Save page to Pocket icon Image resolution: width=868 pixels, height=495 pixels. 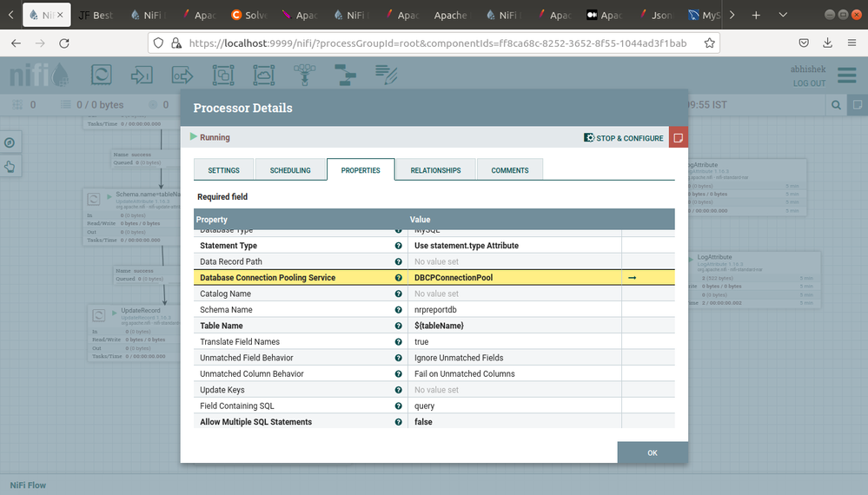pos(804,43)
